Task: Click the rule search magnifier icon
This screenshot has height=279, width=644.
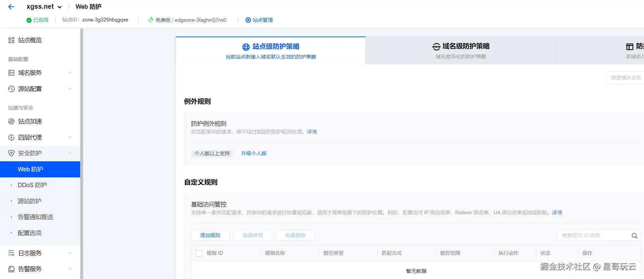Action: (x=634, y=236)
